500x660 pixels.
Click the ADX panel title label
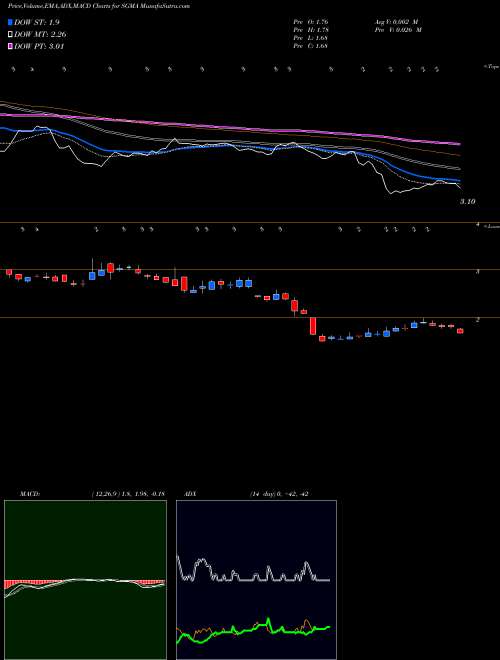click(x=191, y=494)
